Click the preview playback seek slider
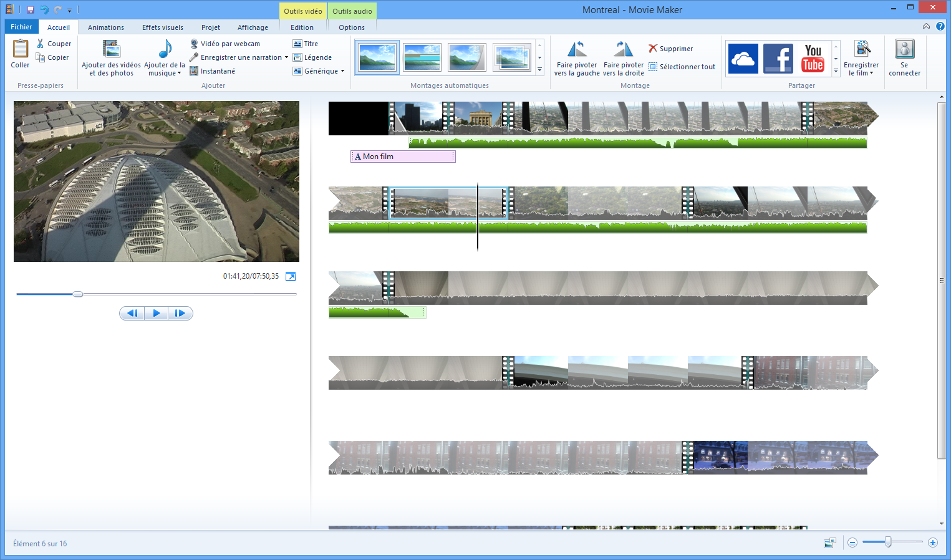Viewport: 951px width, 560px height. tap(156, 294)
